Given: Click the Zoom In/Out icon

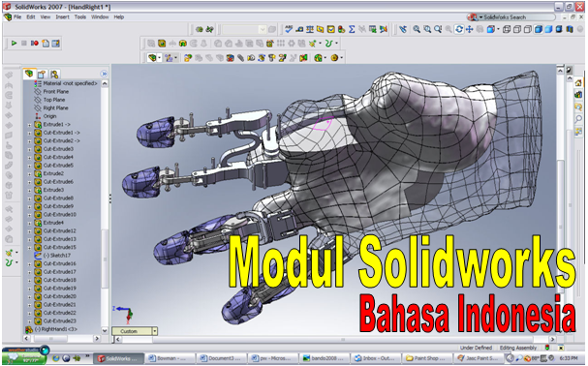Looking at the screenshot, I should coord(438,29).
